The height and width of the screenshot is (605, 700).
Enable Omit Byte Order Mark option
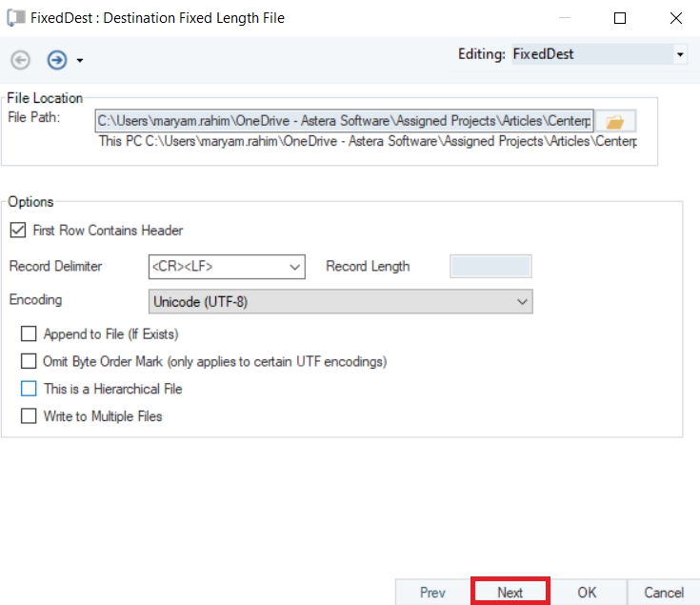(29, 362)
